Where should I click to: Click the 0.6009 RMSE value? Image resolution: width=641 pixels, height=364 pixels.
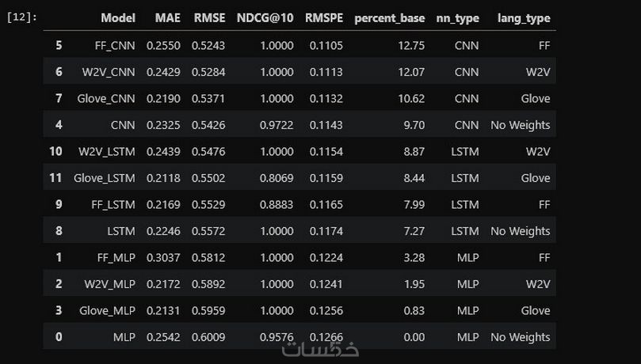click(x=209, y=337)
